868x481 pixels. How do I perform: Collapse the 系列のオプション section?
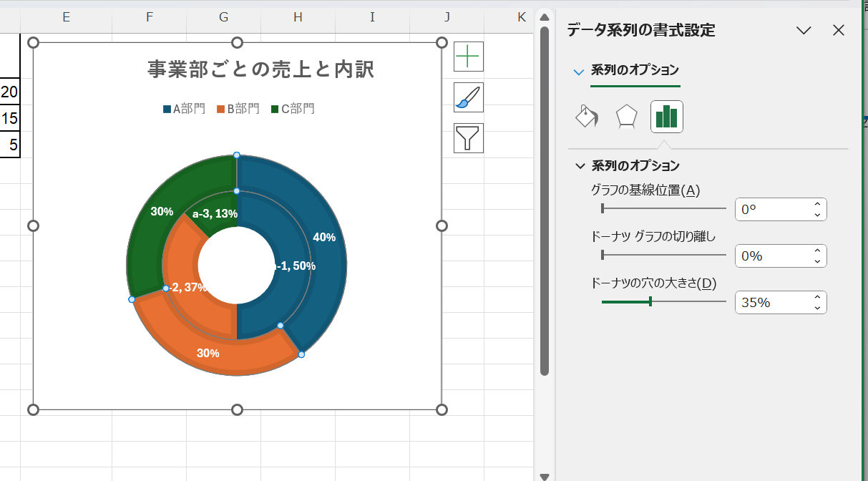580,166
